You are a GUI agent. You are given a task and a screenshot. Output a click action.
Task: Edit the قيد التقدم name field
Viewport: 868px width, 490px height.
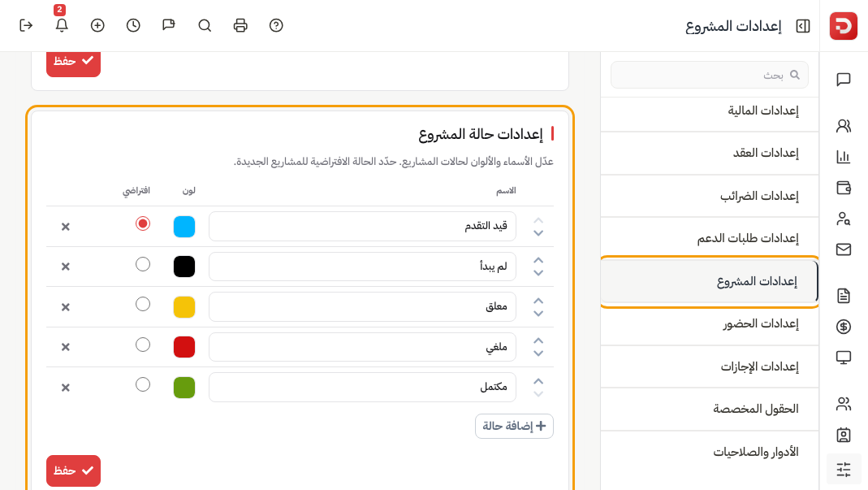click(x=363, y=226)
